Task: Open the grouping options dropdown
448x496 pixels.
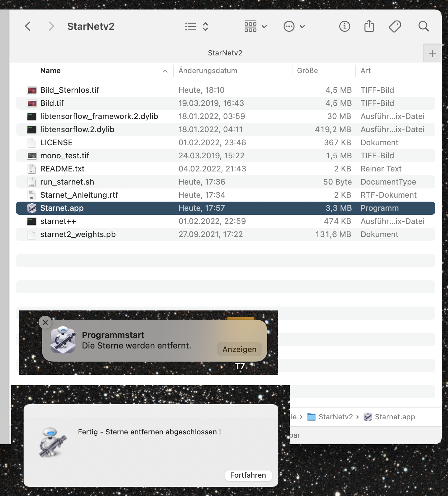Action: click(255, 27)
